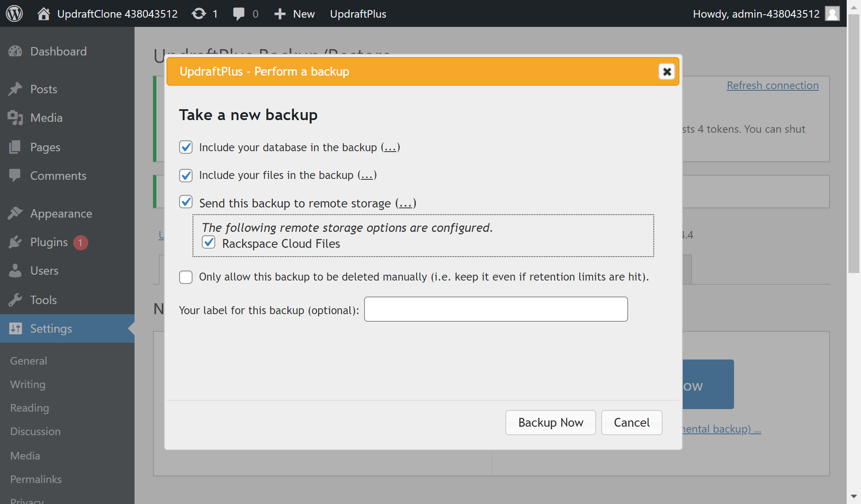The height and width of the screenshot is (504, 861).
Task: Open the site via the home icon
Action: [44, 13]
